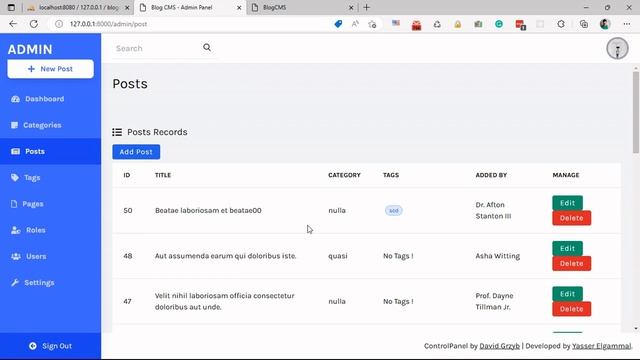The image size is (640, 360).
Task: Open the browser profile avatar
Action: [x=605, y=24]
